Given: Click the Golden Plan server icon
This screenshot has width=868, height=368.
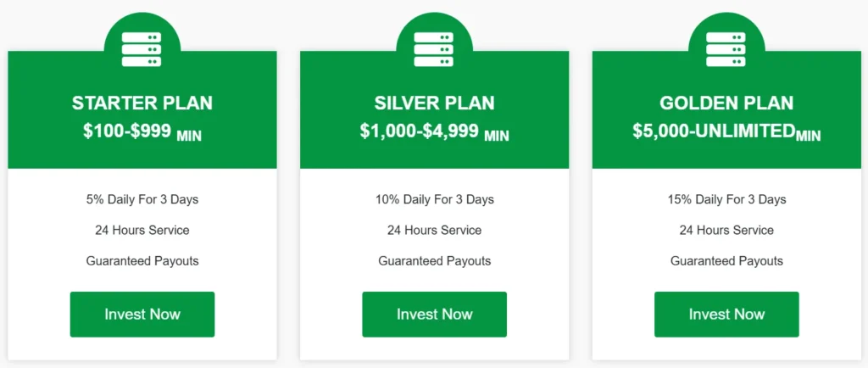Looking at the screenshot, I should tap(726, 49).
